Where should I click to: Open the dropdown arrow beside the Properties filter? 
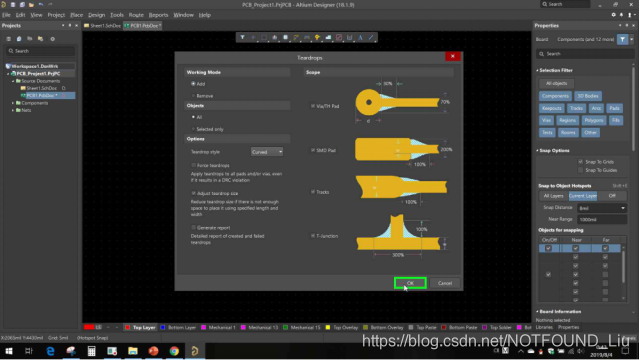pyautogui.click(x=632, y=40)
